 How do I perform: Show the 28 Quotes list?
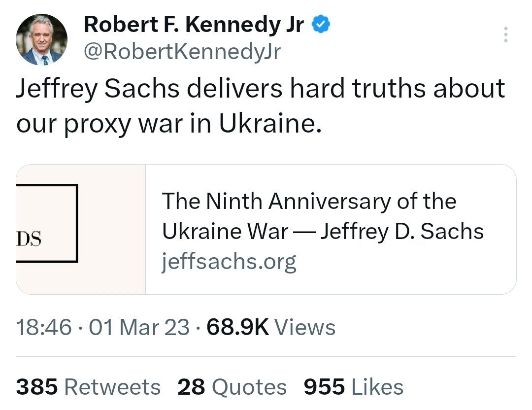coord(232,387)
